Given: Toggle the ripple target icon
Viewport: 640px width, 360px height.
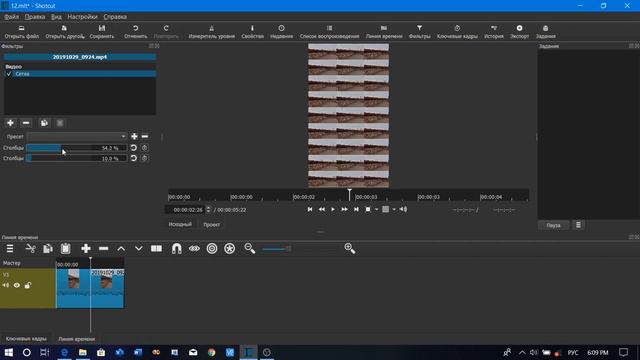Looking at the screenshot, I should (212, 249).
